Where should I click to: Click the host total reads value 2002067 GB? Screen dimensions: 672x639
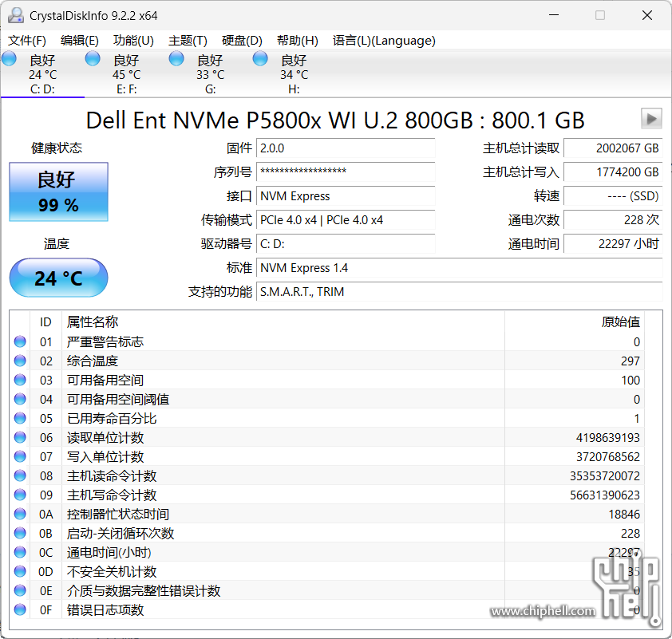[613, 148]
